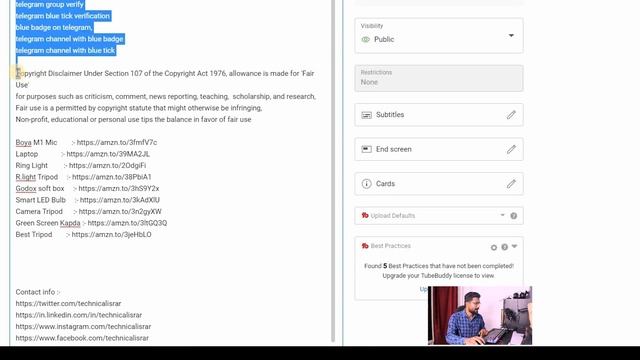Click the Ring Light amazon link text

(x=107, y=165)
